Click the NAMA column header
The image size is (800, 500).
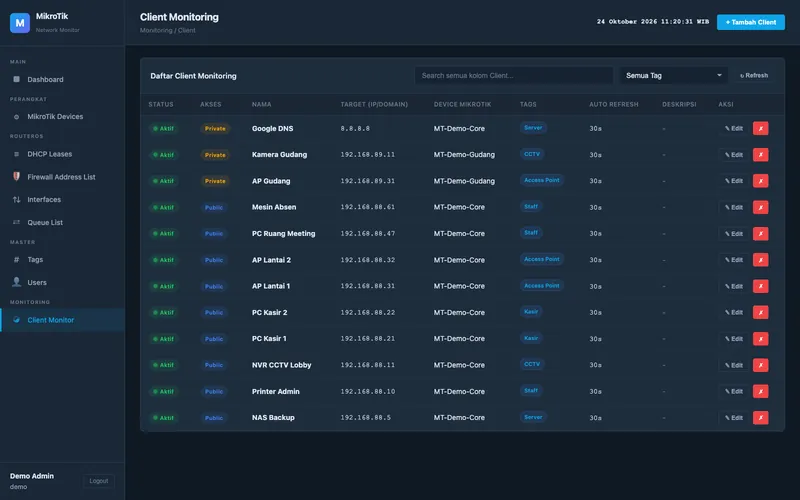(x=261, y=104)
